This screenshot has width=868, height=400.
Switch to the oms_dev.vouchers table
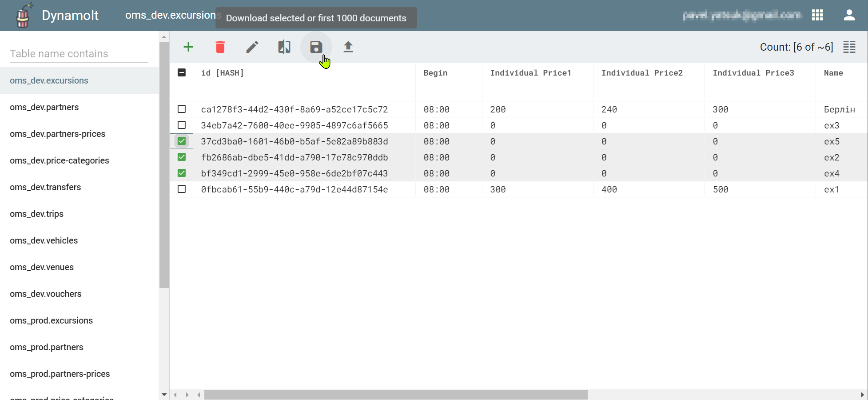click(45, 294)
